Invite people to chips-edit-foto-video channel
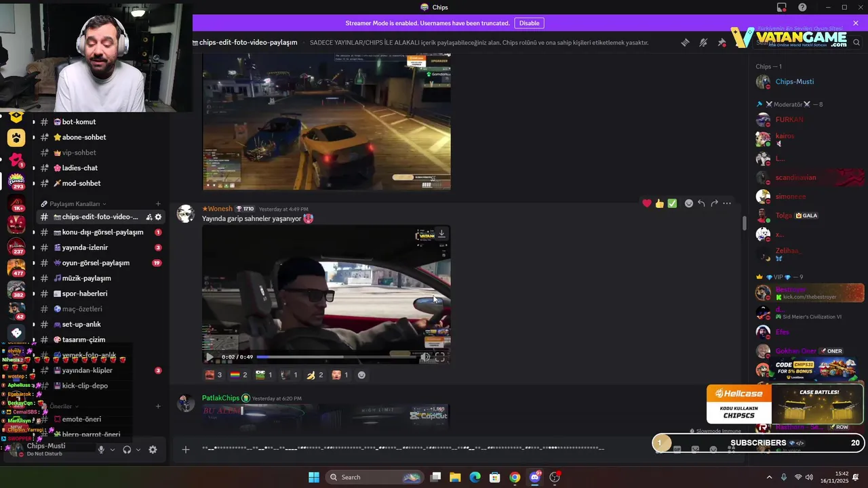The width and height of the screenshot is (868, 488). click(149, 217)
